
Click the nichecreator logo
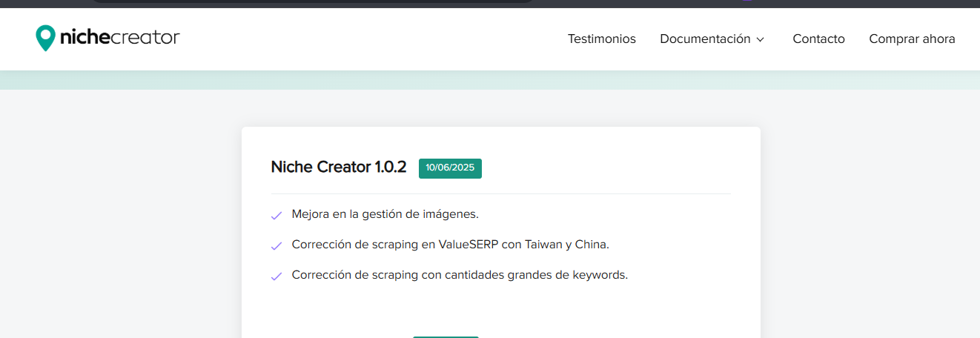tap(107, 37)
